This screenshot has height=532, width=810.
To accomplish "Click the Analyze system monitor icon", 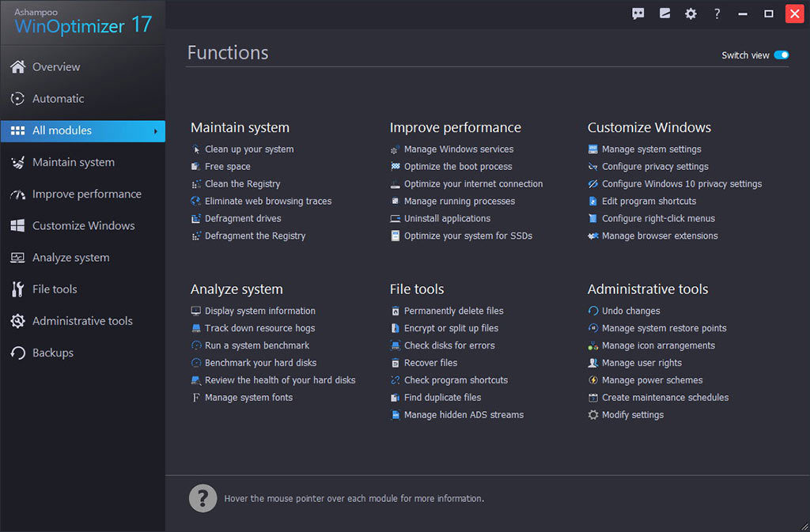I will [17, 258].
